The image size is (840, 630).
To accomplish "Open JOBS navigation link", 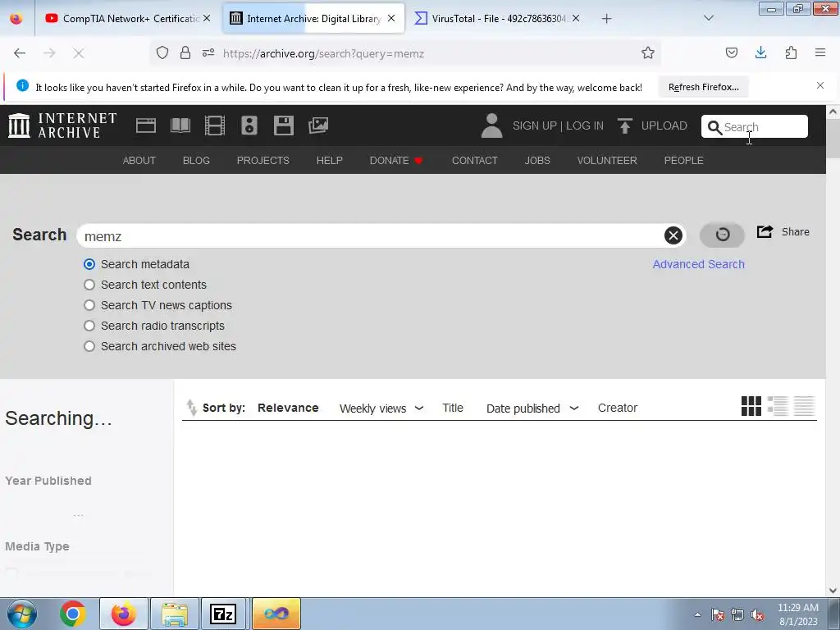I will coord(537,160).
